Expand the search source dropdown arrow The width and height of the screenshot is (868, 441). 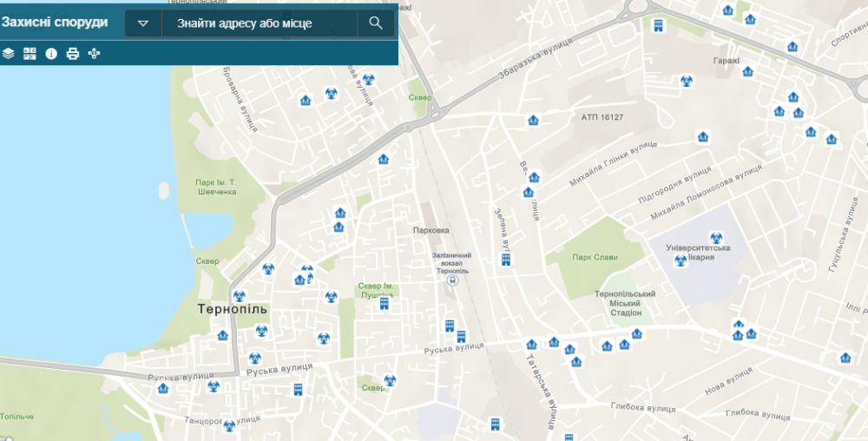(143, 23)
